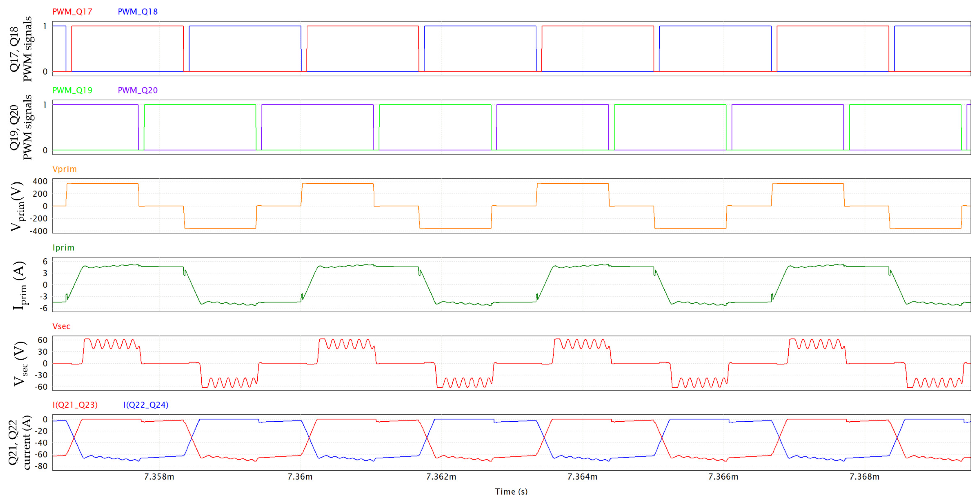980x504 pixels.
Task: Click the 400 tick on Vprim axis
Action: click(x=40, y=181)
